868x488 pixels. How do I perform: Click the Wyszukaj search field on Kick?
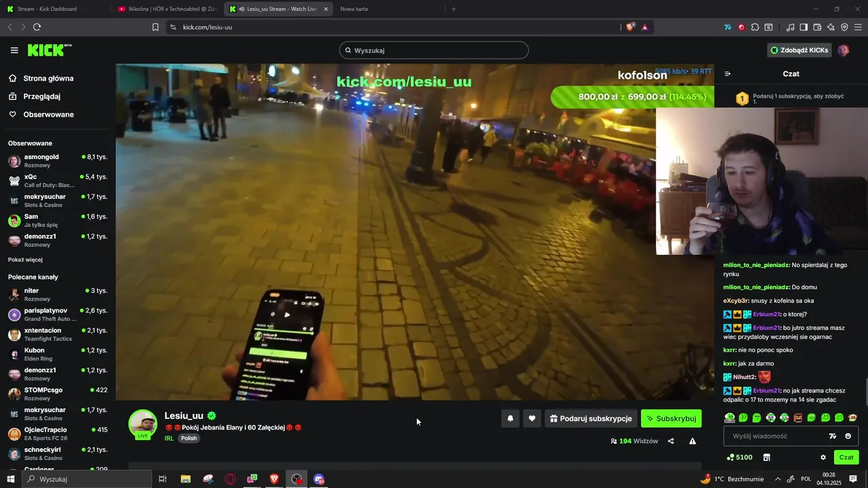pyautogui.click(x=434, y=50)
